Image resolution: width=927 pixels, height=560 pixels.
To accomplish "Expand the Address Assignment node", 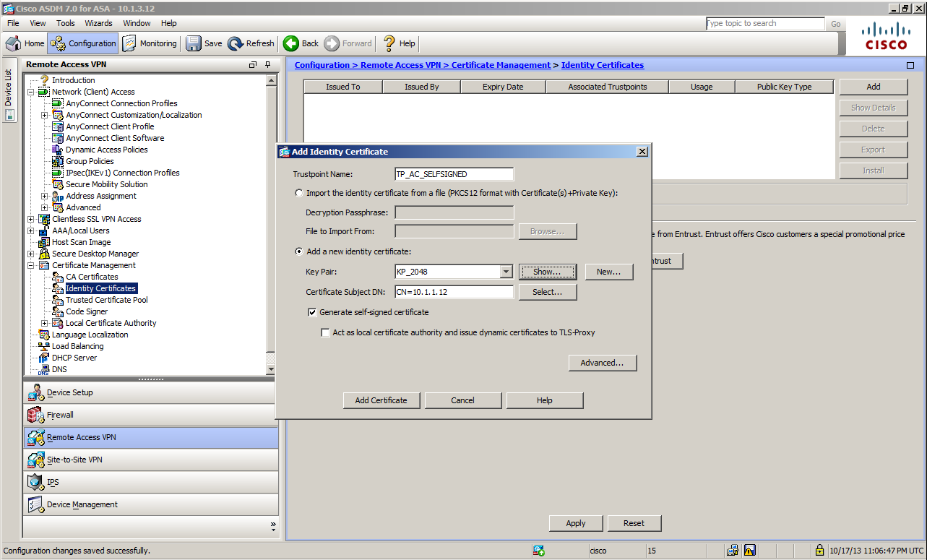I will coord(45,196).
